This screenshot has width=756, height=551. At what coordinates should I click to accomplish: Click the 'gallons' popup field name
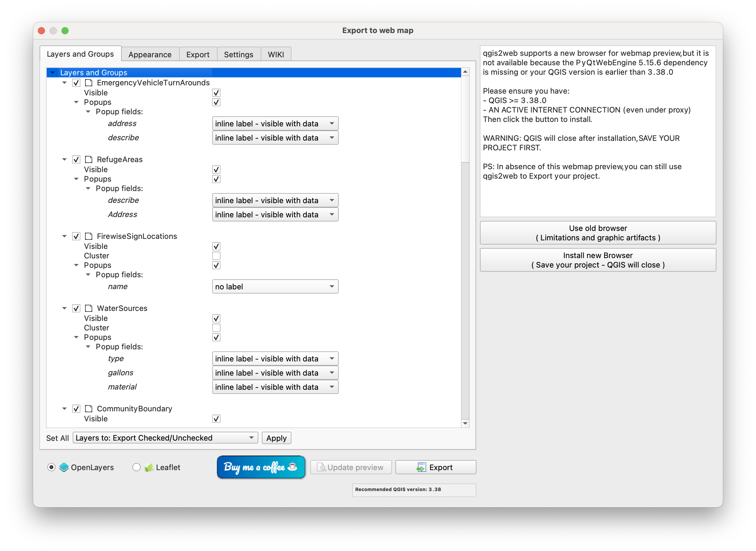121,373
